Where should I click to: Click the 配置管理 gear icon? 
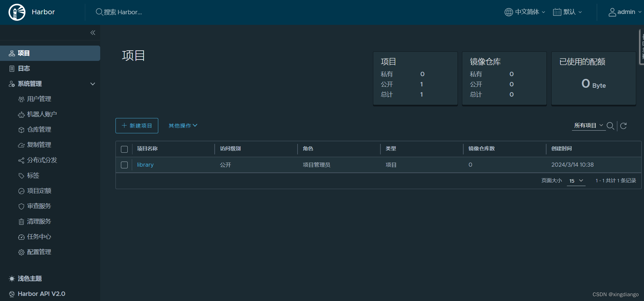[21, 252]
